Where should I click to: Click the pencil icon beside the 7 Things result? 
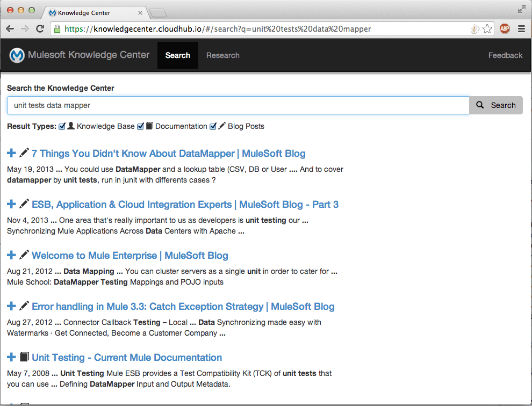tap(24, 154)
